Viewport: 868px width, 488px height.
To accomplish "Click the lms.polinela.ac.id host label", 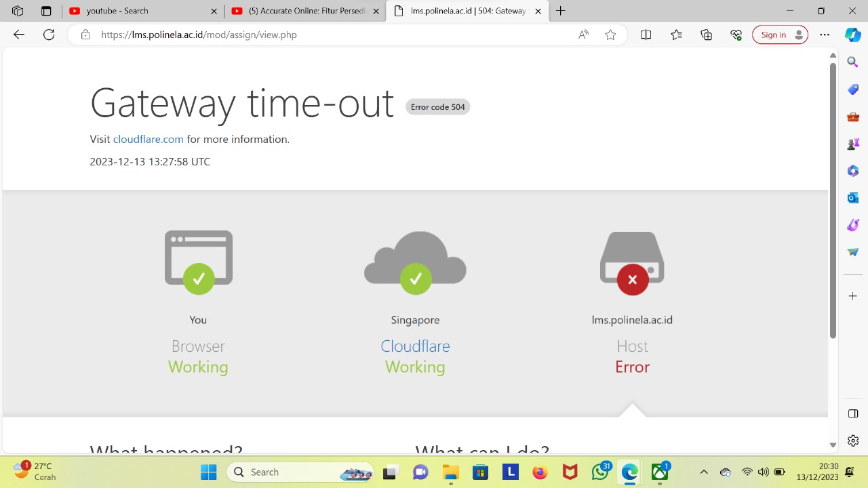I will coord(632,320).
